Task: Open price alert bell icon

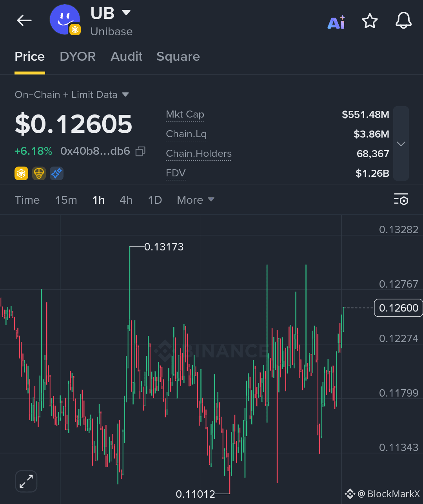Action: click(x=403, y=20)
